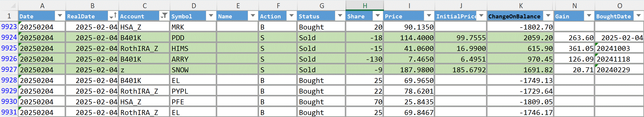The image size is (644, 117).
Task: Select the cell with gain 263.60
Action: click(574, 38)
